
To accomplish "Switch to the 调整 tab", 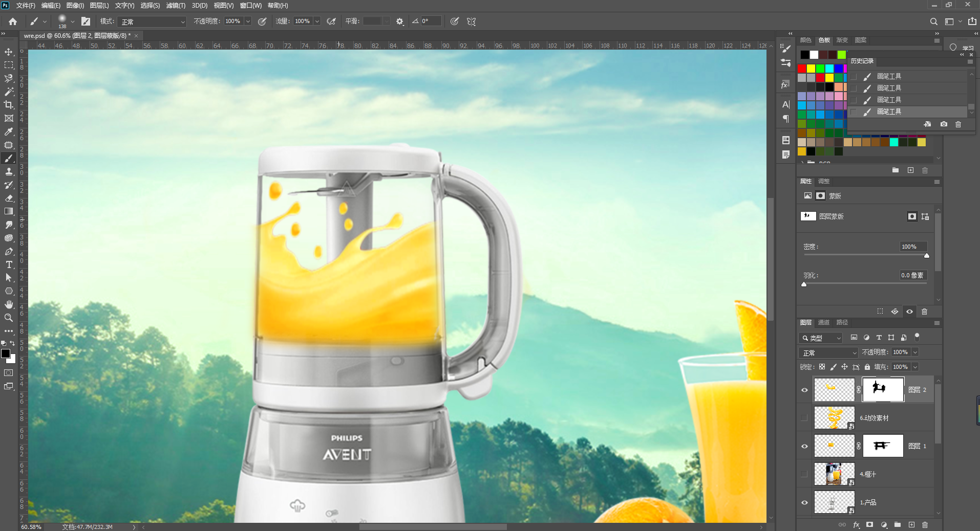I will coord(824,182).
